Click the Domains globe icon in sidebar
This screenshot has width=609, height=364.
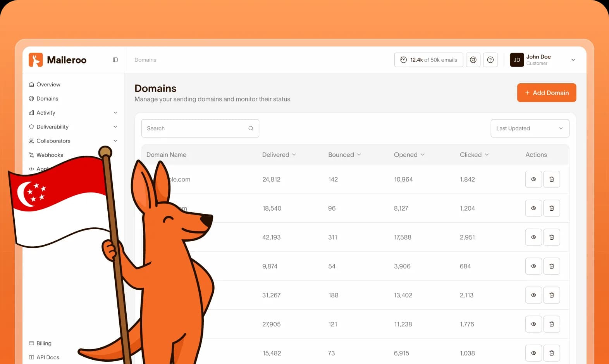coord(31,98)
